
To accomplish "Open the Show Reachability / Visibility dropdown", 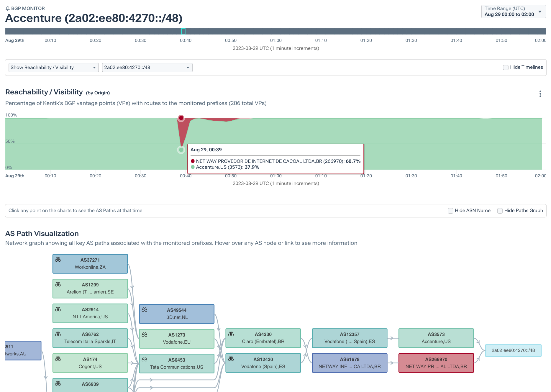I will coord(53,68).
